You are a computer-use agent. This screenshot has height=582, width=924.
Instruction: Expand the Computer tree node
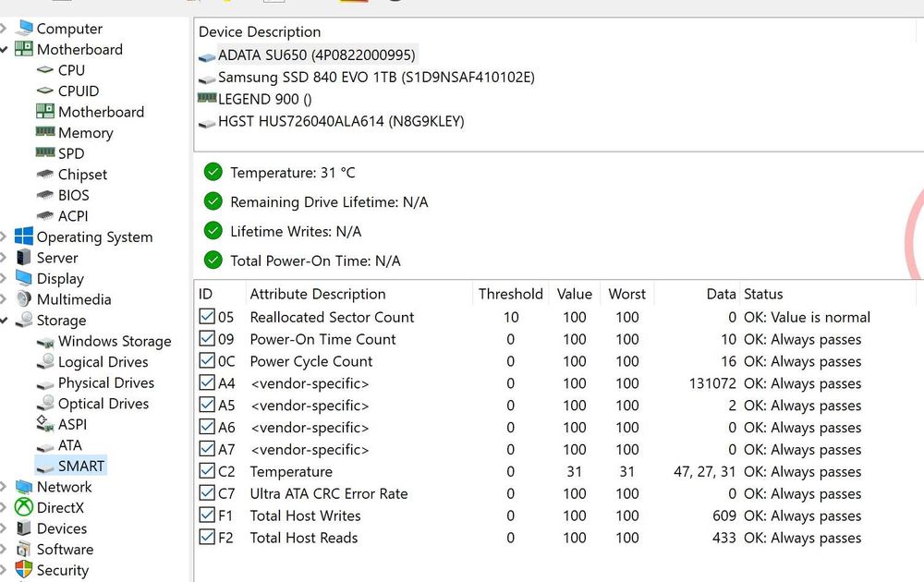click(x=3, y=28)
